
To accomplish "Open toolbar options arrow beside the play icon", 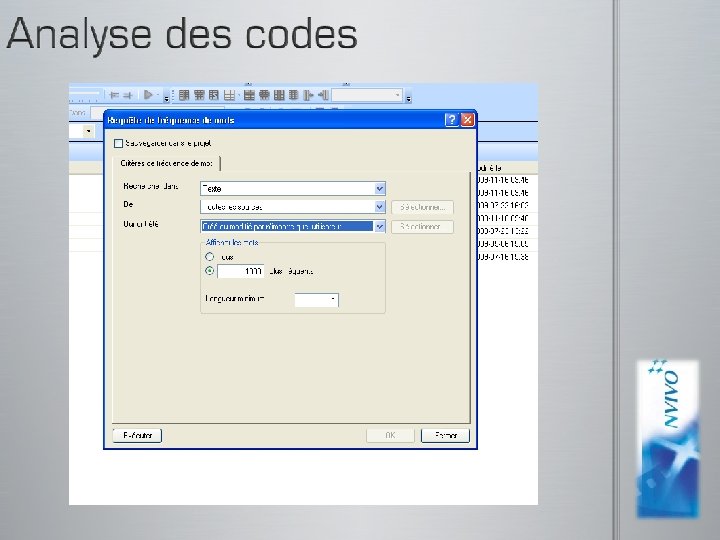I will 167,96.
